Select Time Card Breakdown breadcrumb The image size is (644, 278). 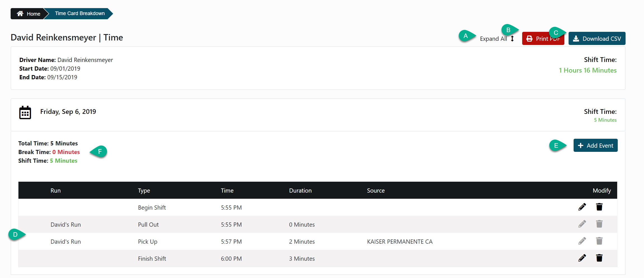coord(80,13)
